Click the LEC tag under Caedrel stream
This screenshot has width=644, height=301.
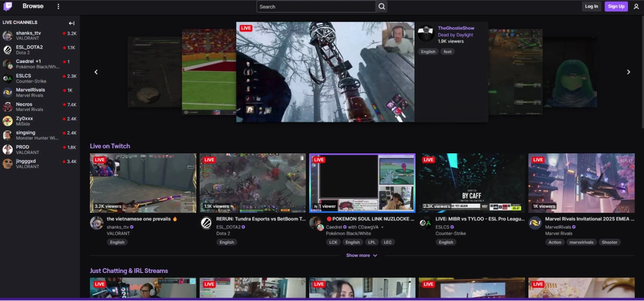point(388,242)
